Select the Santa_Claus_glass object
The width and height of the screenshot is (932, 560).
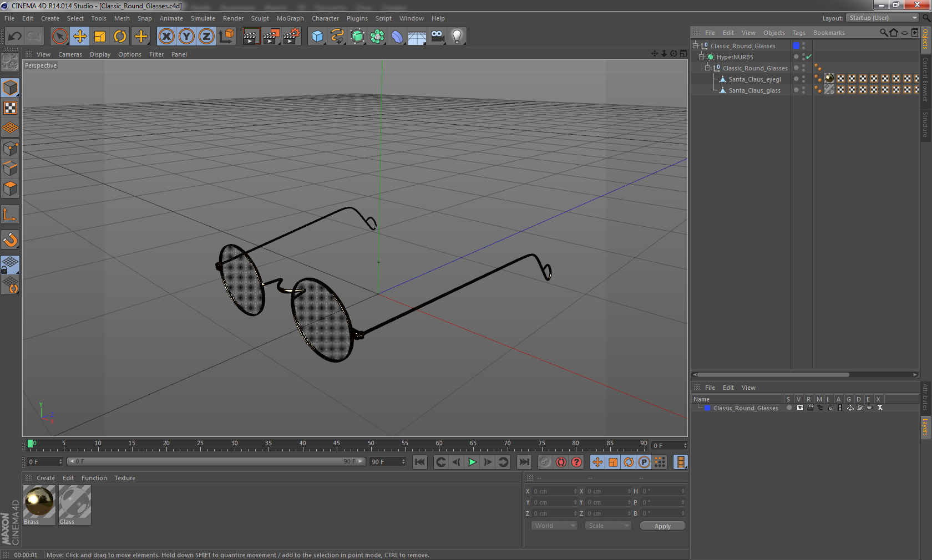754,90
